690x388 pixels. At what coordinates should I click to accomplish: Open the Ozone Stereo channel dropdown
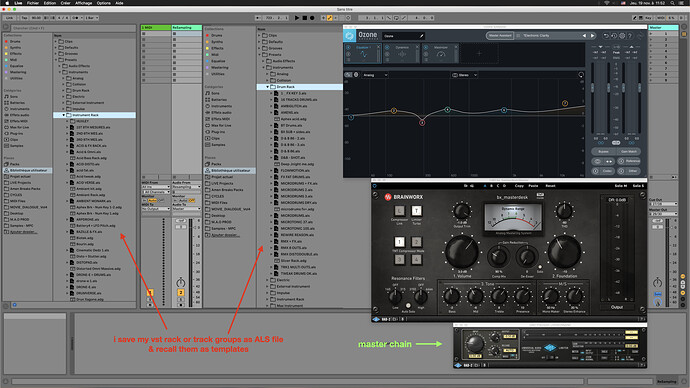(465, 75)
